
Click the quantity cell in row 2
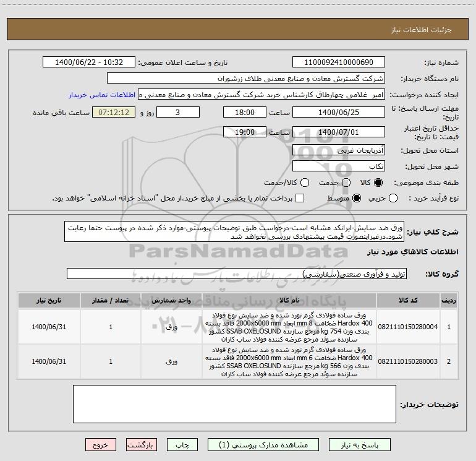(111, 361)
